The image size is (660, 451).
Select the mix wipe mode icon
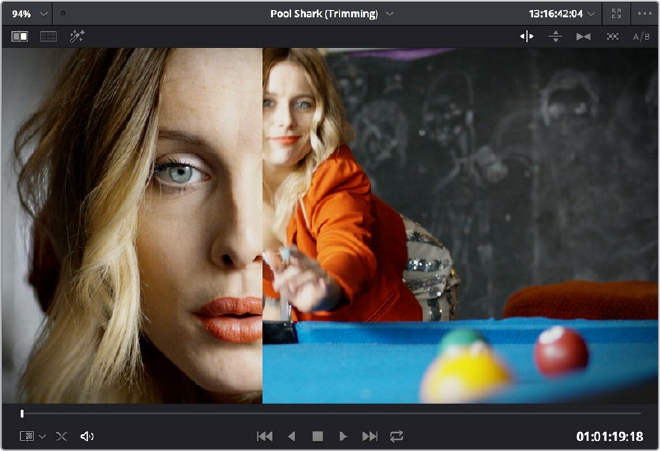coord(583,37)
